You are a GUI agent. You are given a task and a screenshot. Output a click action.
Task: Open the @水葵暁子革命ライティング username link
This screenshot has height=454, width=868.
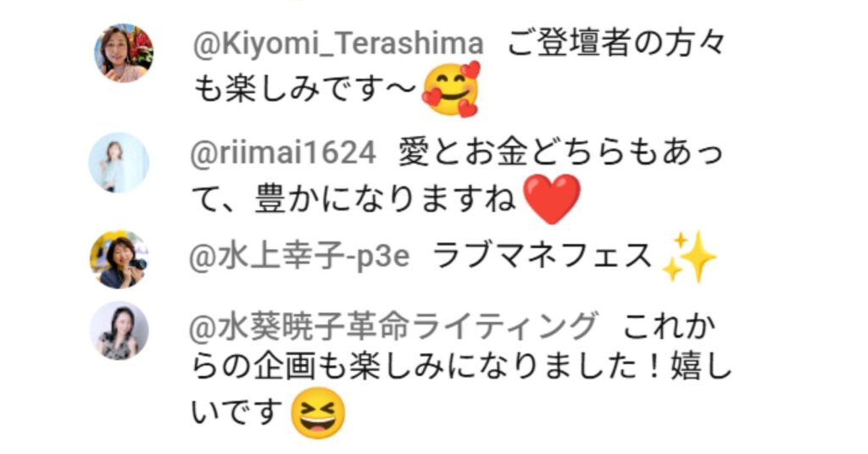tap(393, 326)
